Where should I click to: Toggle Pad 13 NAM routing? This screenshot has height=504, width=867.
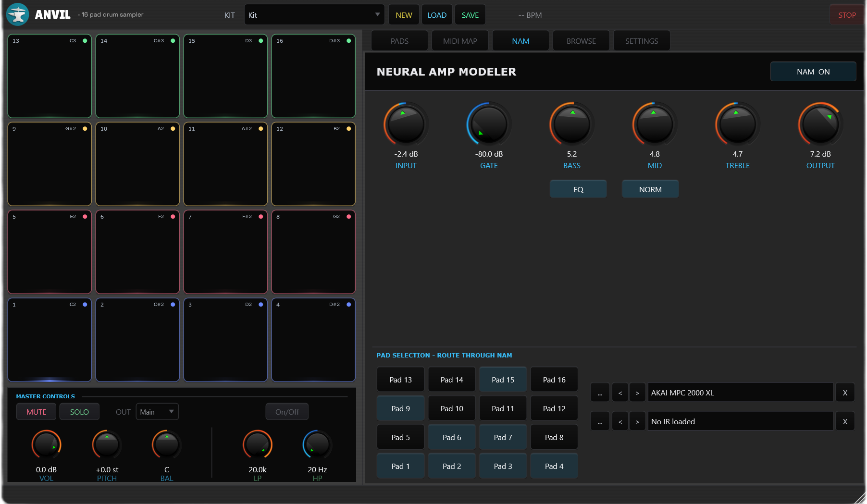click(x=400, y=380)
